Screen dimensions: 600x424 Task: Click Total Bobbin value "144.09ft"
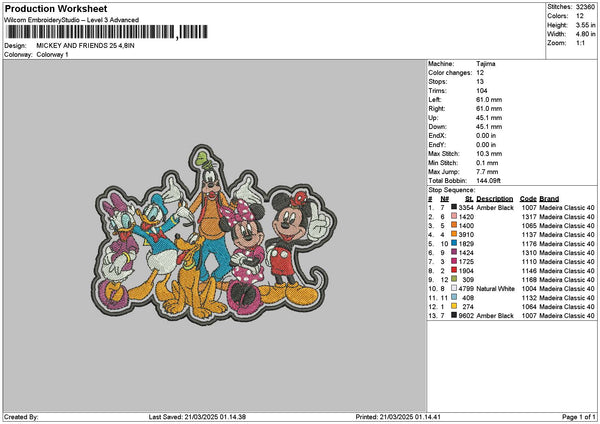point(488,181)
